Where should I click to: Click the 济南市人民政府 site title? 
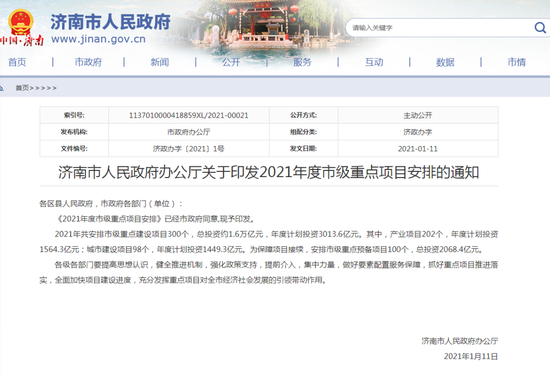(110, 22)
